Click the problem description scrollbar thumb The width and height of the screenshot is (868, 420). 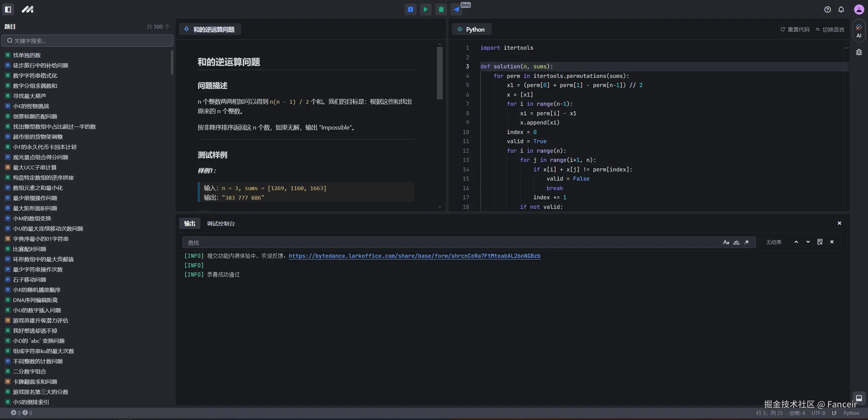coord(440,73)
